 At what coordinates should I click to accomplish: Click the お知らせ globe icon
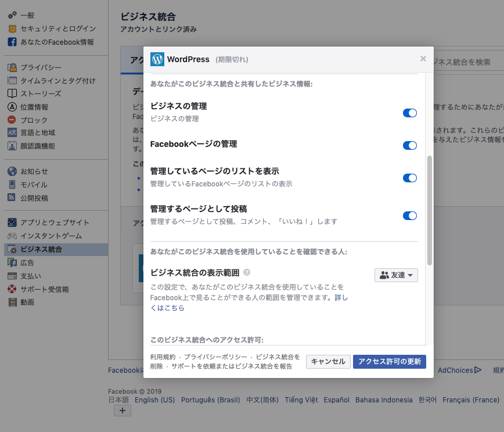12,171
